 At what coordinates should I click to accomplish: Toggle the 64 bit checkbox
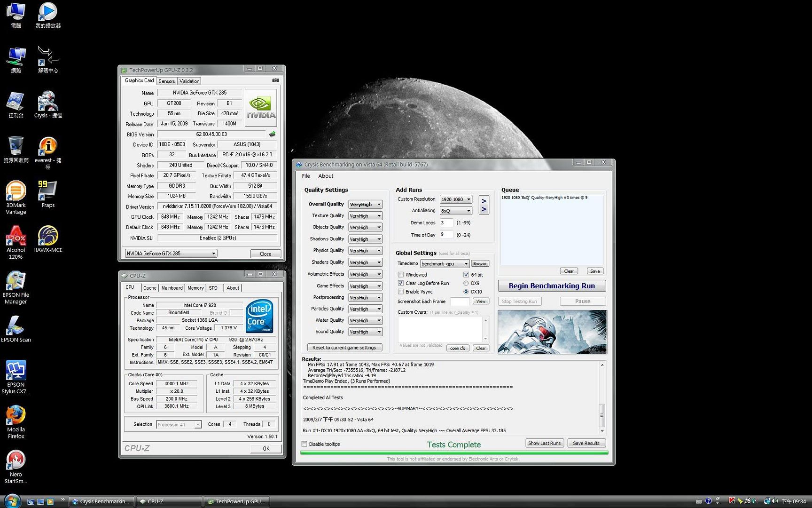(x=466, y=275)
